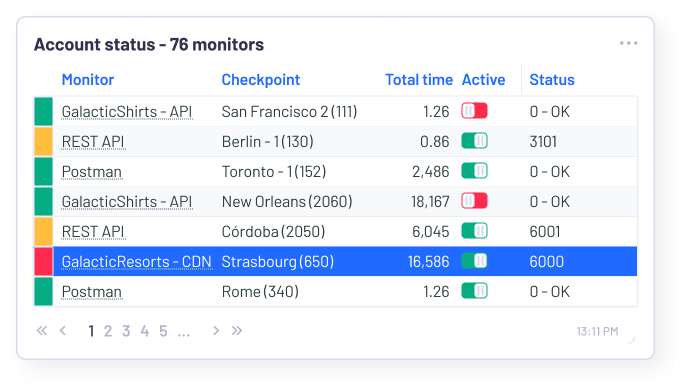Screen dimensions: 687x392
Task: Toggle Active switch in Rome row
Action: tap(475, 291)
